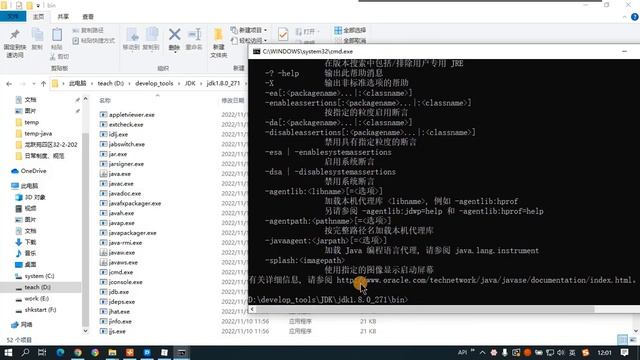Screen dimensions: 640x360
Task: Open the blue File tab
Action: 13,16
